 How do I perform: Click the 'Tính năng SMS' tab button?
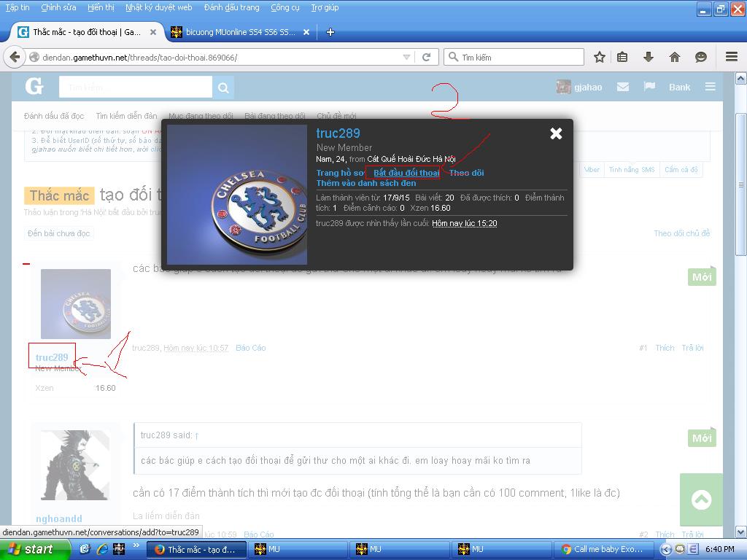[x=632, y=169]
